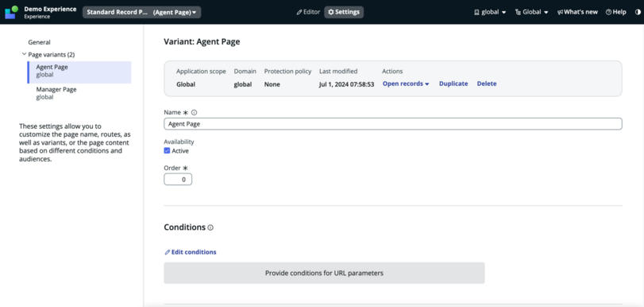This screenshot has height=307, width=644.
Task: Open the Standard Record Page variant dropdown
Action: [x=141, y=13]
